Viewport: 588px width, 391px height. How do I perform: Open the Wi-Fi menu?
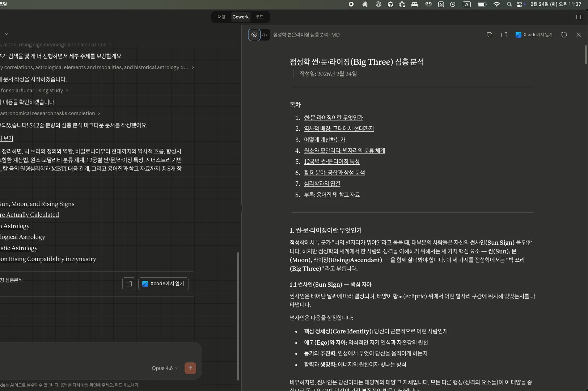497,4
